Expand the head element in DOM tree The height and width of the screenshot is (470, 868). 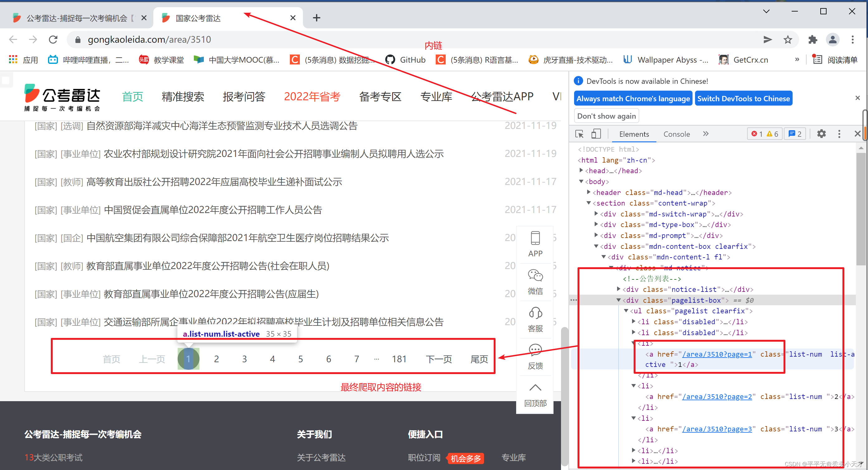click(x=581, y=171)
